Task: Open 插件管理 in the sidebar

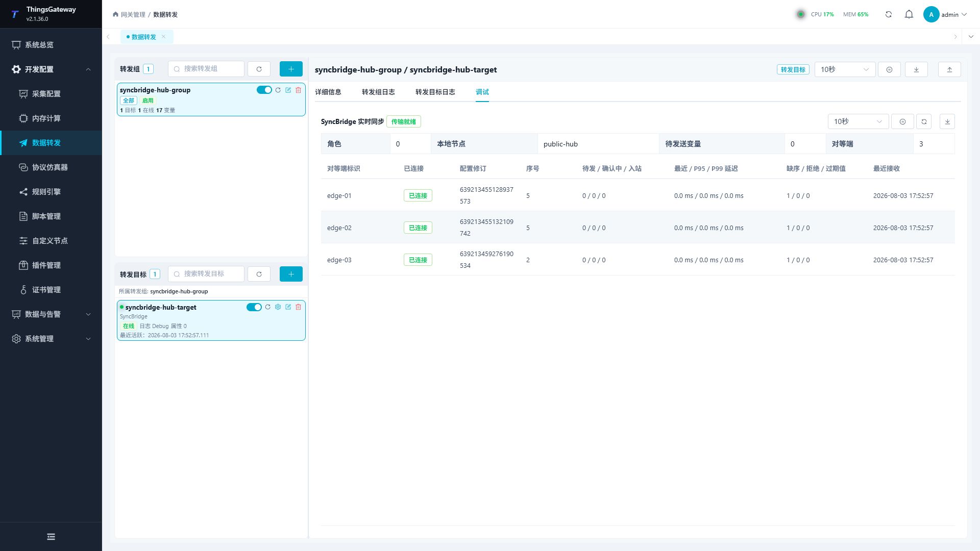Action: [x=51, y=265]
